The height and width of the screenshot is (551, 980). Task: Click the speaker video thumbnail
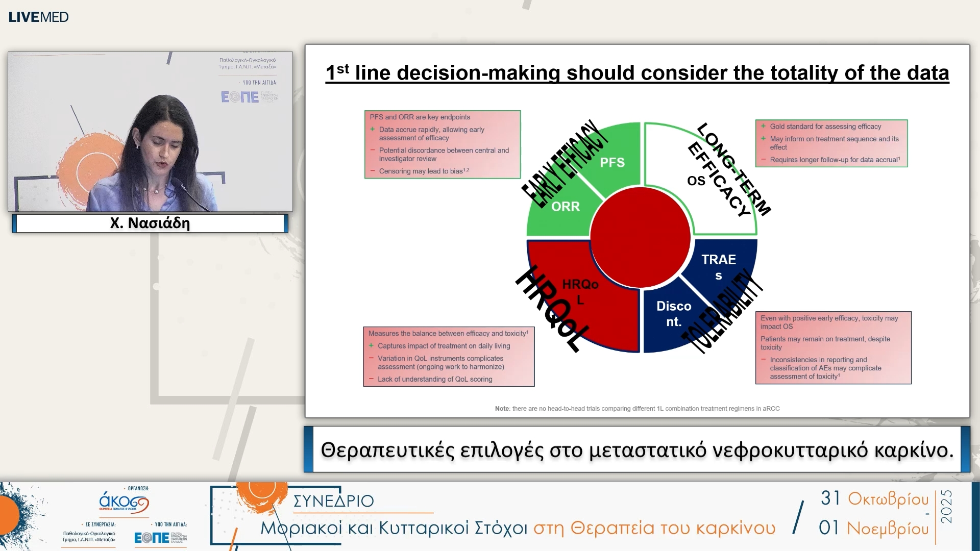(x=150, y=132)
